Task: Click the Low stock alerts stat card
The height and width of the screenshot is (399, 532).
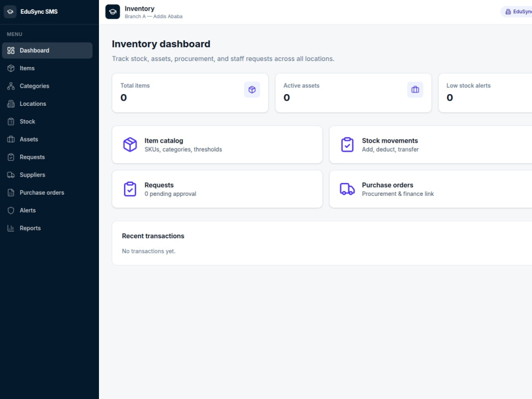Action: [x=485, y=93]
